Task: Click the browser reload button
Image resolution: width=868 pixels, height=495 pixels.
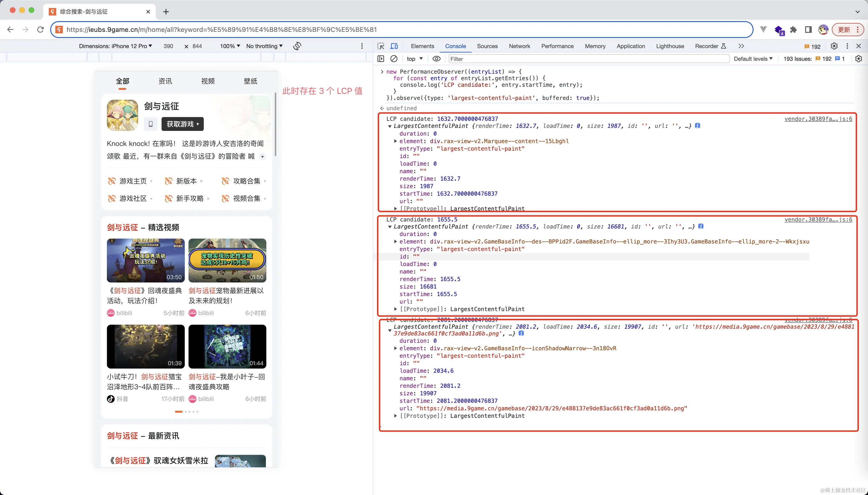Action: click(40, 30)
